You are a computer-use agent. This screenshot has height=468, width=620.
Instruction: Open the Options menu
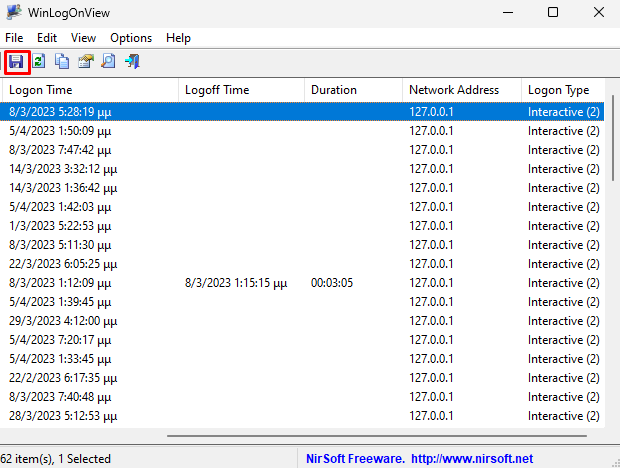tap(131, 38)
